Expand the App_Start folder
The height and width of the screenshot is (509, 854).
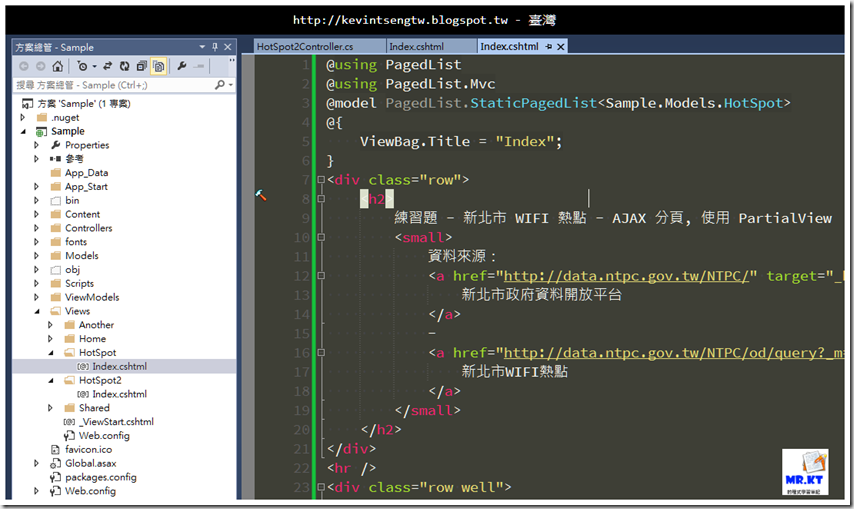pos(36,187)
